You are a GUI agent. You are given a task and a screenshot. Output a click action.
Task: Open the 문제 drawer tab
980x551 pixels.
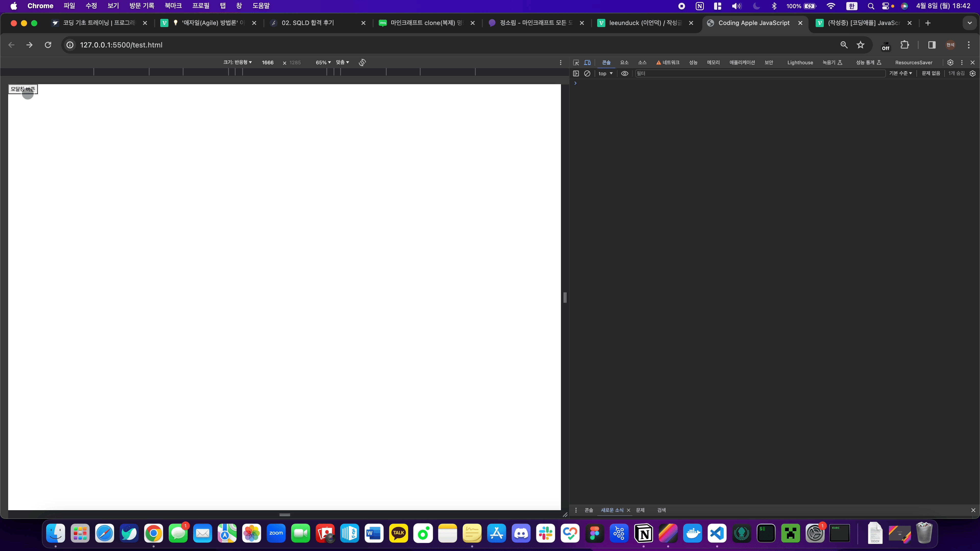[640, 510]
